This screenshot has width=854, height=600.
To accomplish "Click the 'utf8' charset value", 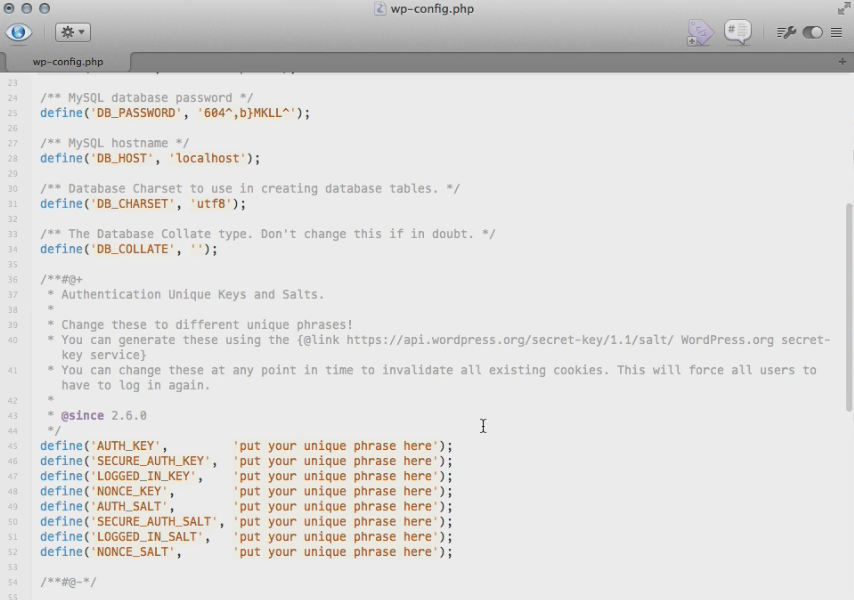I will click(210, 204).
